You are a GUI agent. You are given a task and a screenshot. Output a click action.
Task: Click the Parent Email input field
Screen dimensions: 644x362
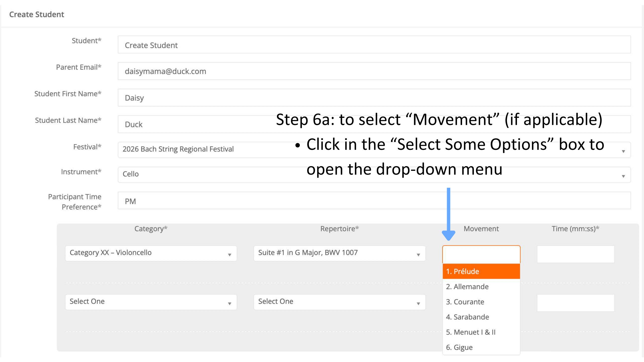click(x=374, y=71)
